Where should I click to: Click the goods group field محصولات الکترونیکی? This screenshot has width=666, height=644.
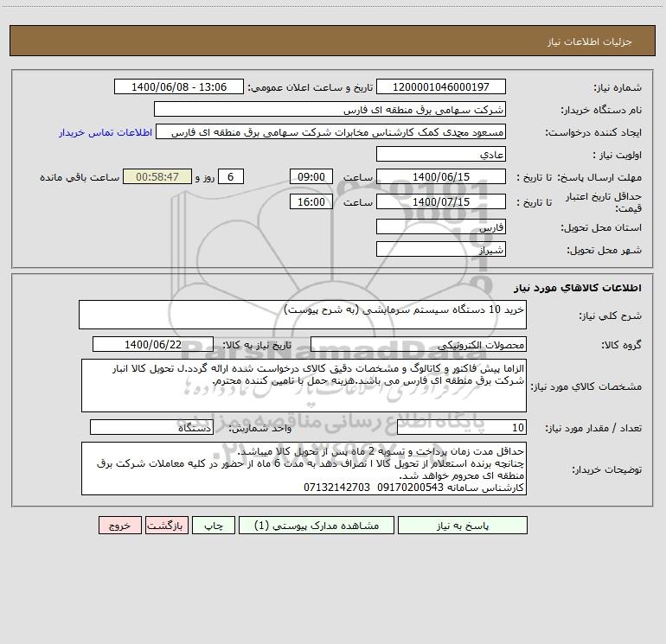419,344
